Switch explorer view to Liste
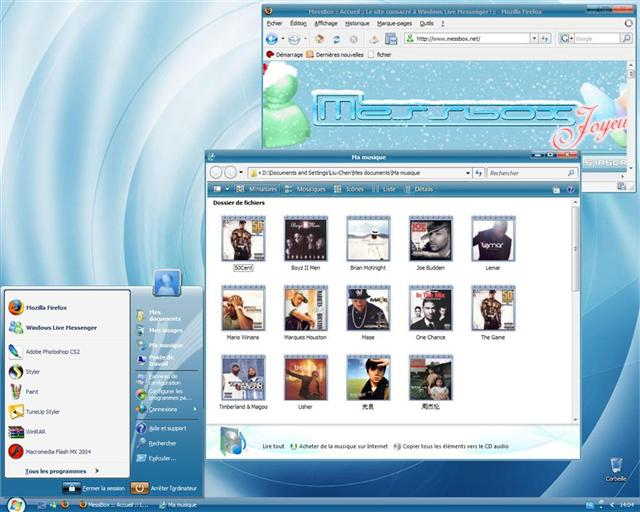The image size is (640, 512). pos(384,189)
